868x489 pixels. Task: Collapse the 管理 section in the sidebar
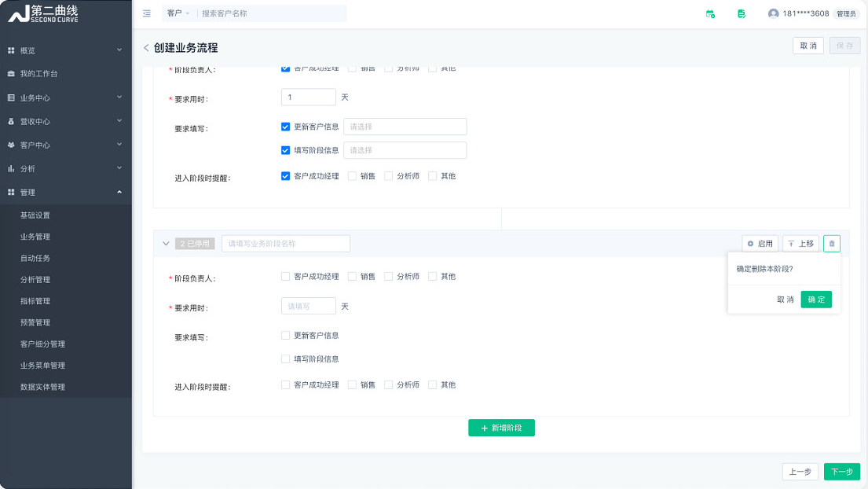coord(67,192)
